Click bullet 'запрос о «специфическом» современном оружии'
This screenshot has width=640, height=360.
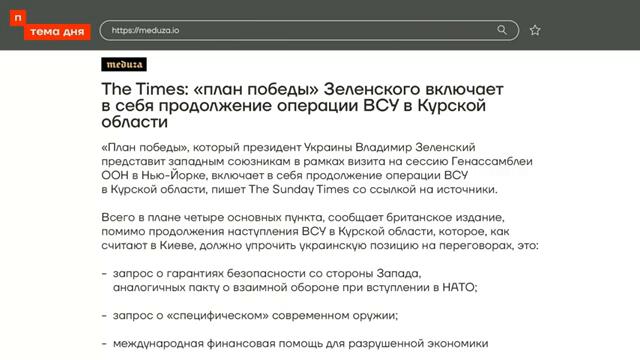[x=250, y=316]
